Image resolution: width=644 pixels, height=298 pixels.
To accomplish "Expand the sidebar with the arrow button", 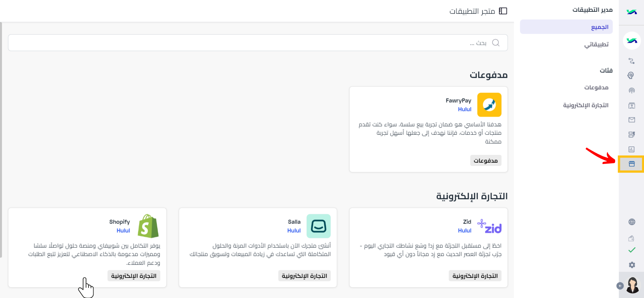I will (x=620, y=286).
